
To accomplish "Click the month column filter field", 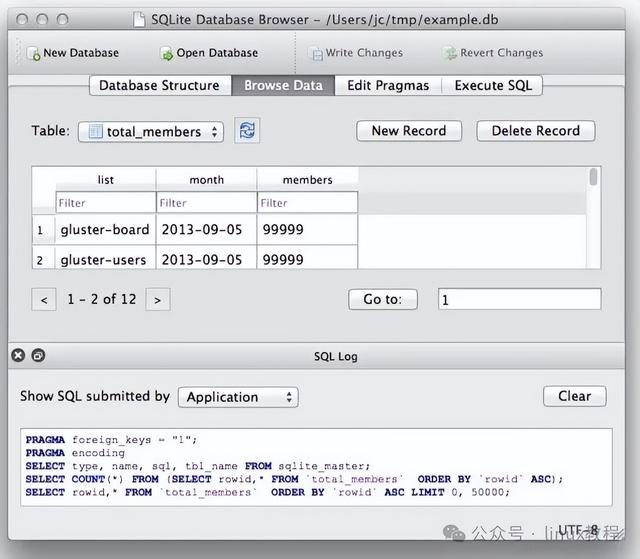I will 207,202.
